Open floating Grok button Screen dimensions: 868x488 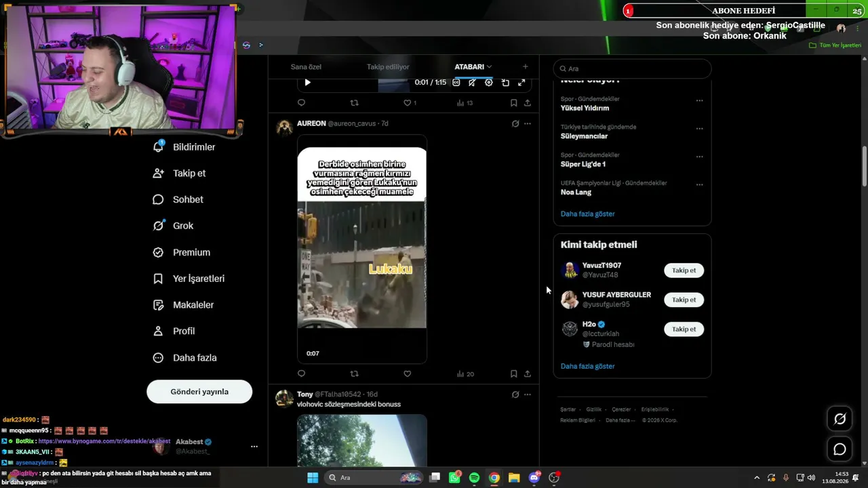[840, 419]
